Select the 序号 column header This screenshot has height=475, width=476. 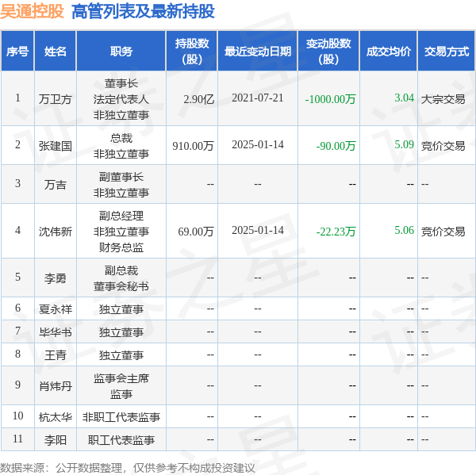pyautogui.click(x=17, y=52)
